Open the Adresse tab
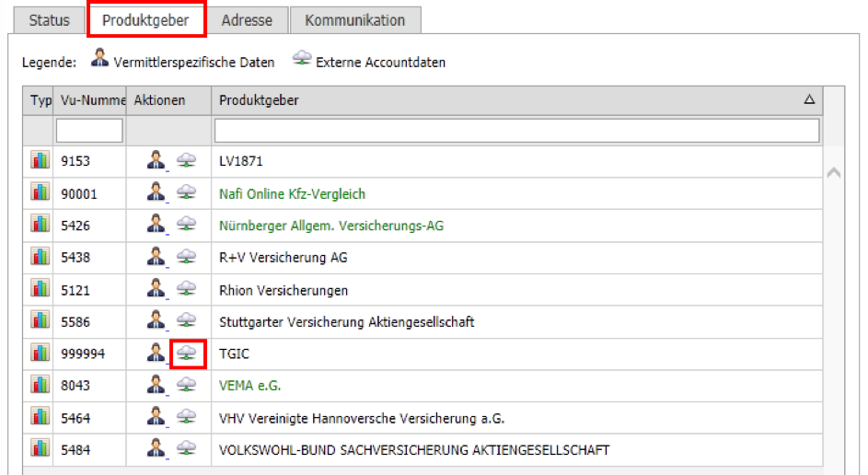 [x=247, y=20]
